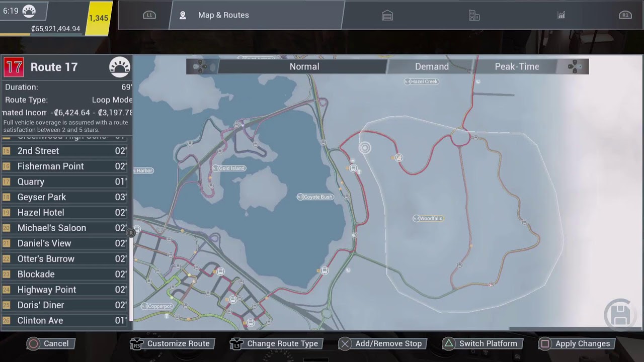Switch map to Demand view
The image size is (644, 362).
432,66
